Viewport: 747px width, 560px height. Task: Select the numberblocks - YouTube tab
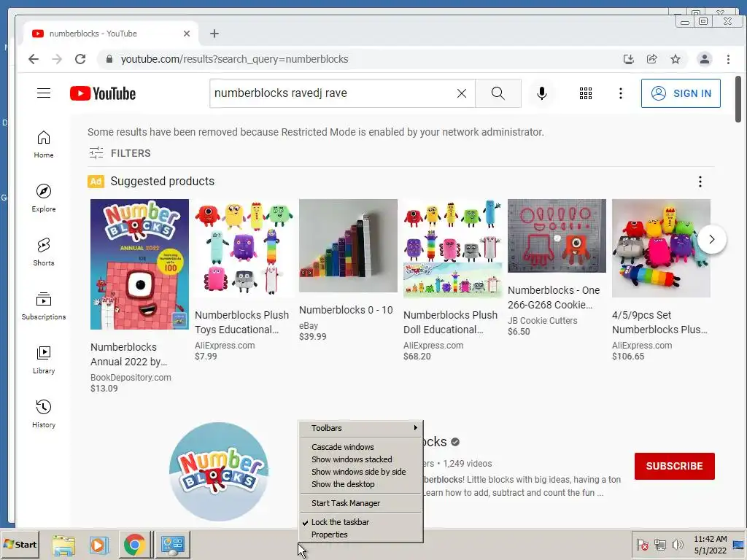click(x=109, y=34)
